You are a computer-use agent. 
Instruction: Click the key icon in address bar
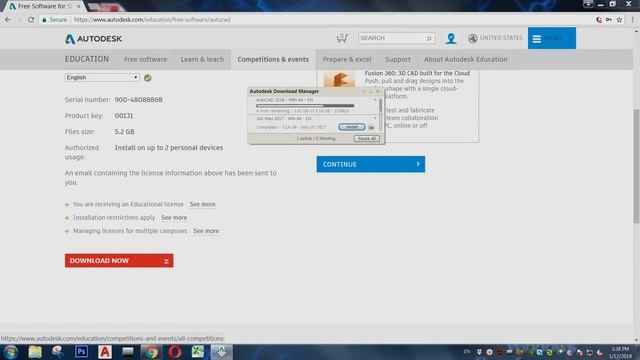click(609, 20)
